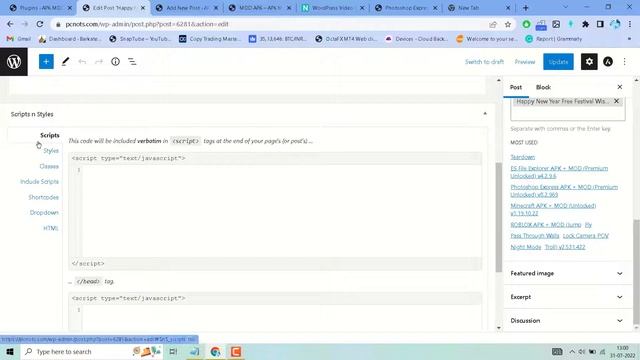The height and width of the screenshot is (360, 640).
Task: Add the Teardown most-used tag
Action: (522, 157)
